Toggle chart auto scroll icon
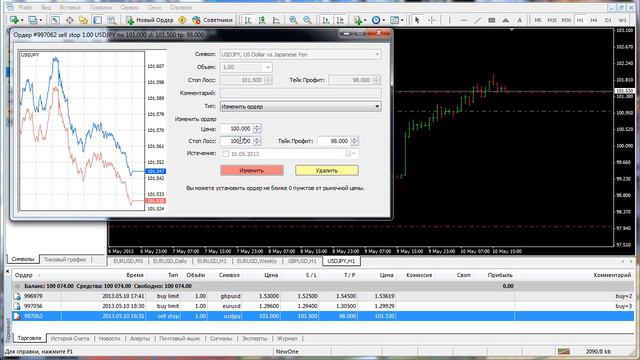The image size is (640, 360). click(x=326, y=20)
